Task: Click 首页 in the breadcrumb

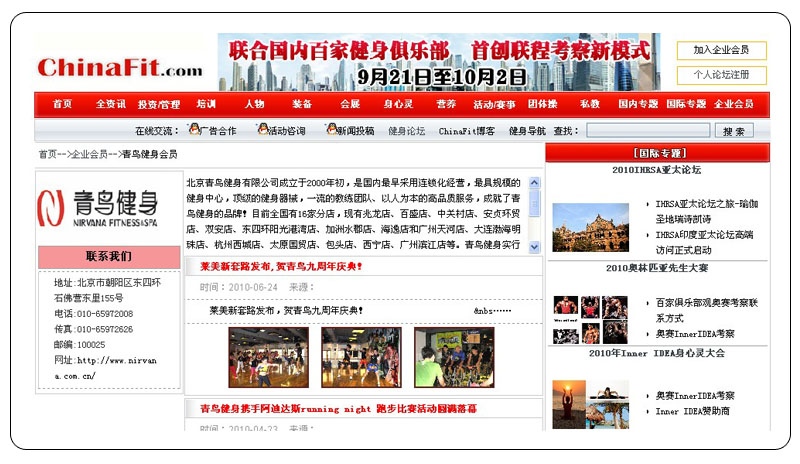Action: pyautogui.click(x=47, y=154)
